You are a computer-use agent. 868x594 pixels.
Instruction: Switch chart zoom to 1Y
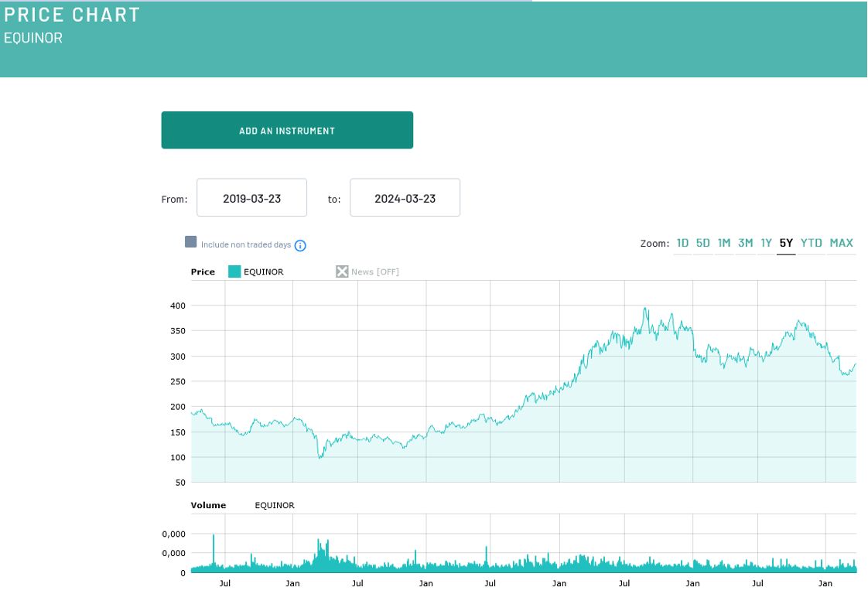click(766, 243)
